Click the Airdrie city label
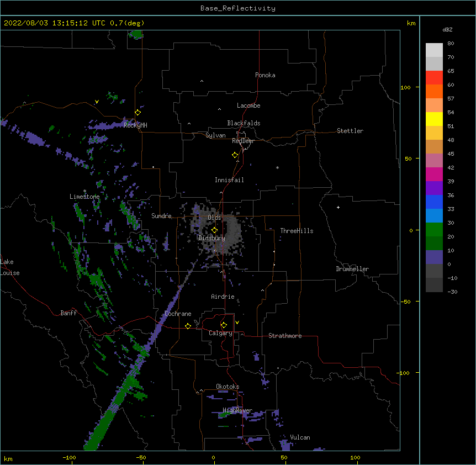Screen dimensions: 476x465 tap(223, 297)
